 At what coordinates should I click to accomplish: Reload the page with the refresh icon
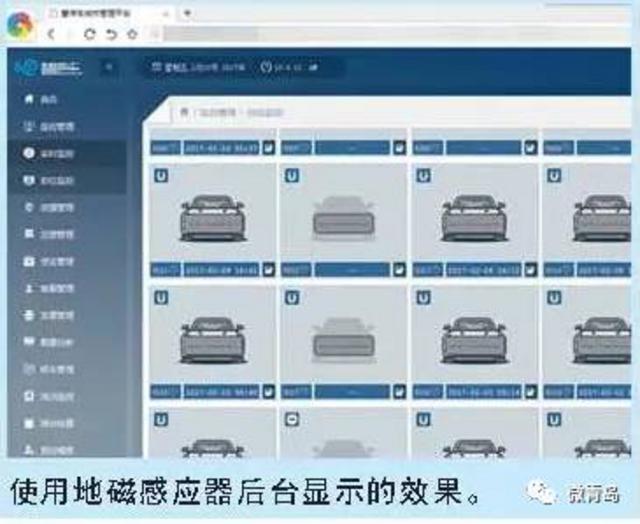[89, 33]
